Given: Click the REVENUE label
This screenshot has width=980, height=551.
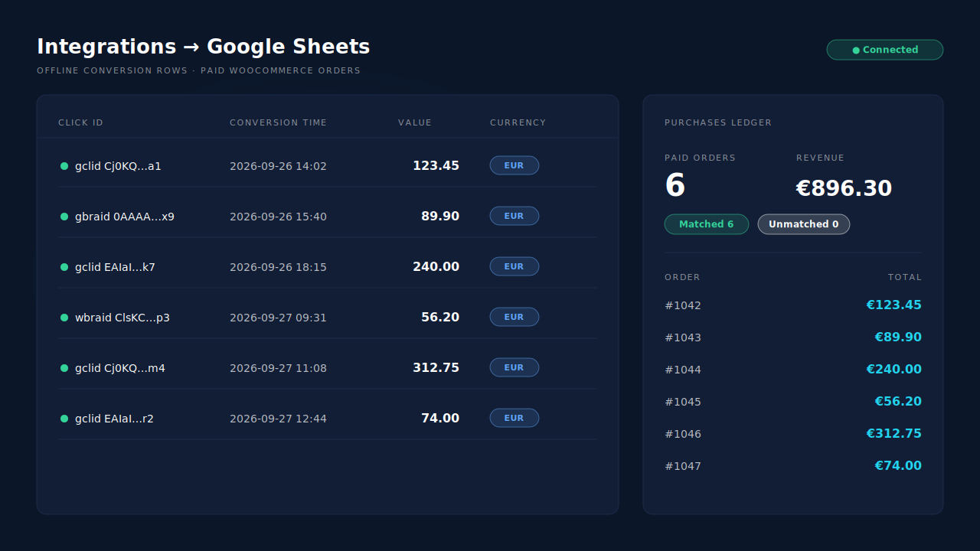Looking at the screenshot, I should pyautogui.click(x=820, y=158).
